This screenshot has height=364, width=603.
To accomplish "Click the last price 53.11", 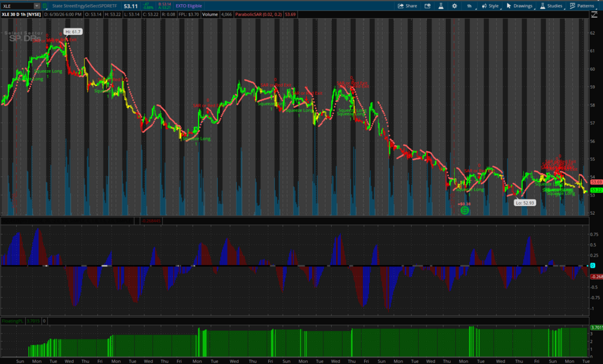I will (x=131, y=6).
